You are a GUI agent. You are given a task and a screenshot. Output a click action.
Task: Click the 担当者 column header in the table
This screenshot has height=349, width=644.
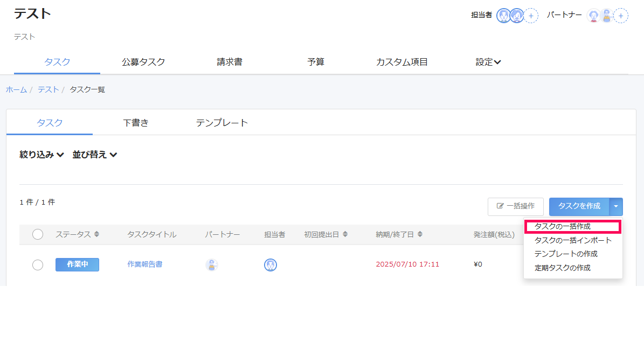(275, 234)
